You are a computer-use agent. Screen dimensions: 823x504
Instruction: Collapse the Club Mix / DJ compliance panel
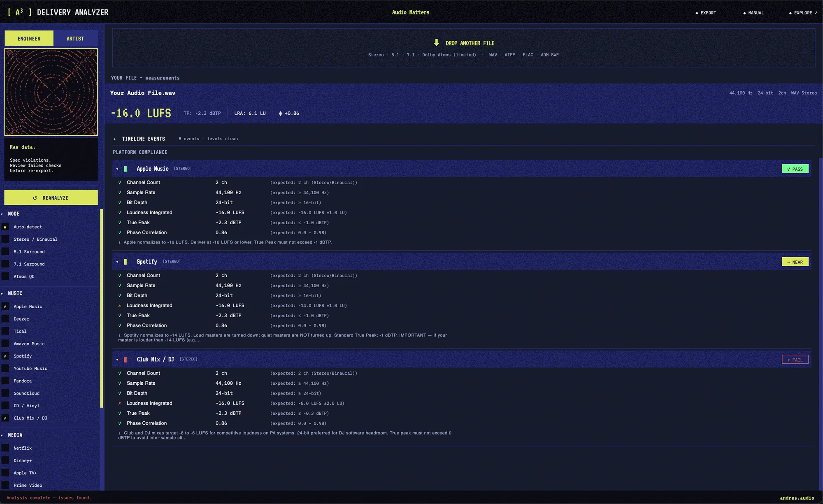117,360
